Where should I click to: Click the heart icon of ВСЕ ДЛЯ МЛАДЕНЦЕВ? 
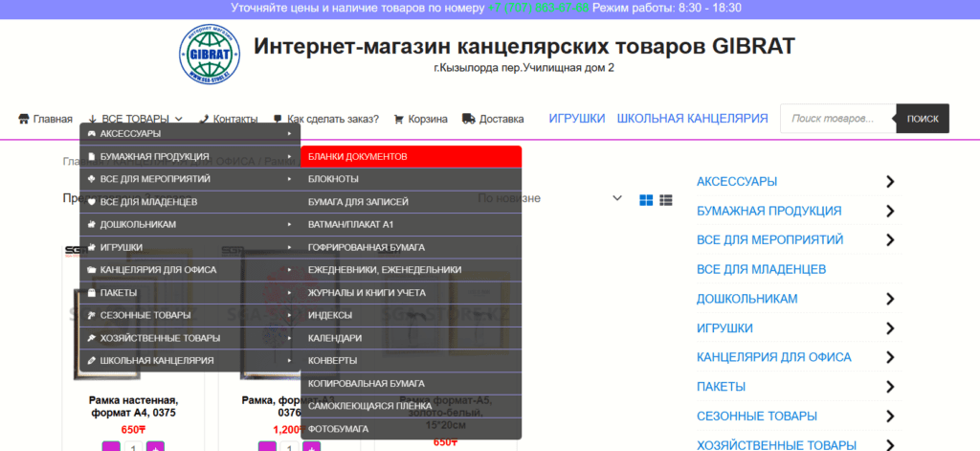(91, 202)
